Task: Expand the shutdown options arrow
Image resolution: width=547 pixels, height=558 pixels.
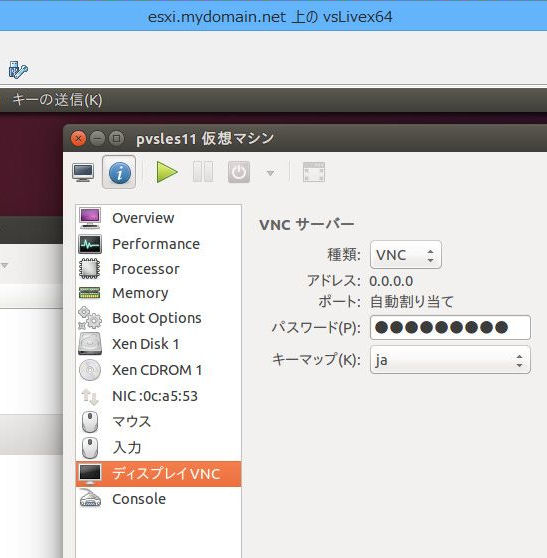Action: (x=270, y=173)
